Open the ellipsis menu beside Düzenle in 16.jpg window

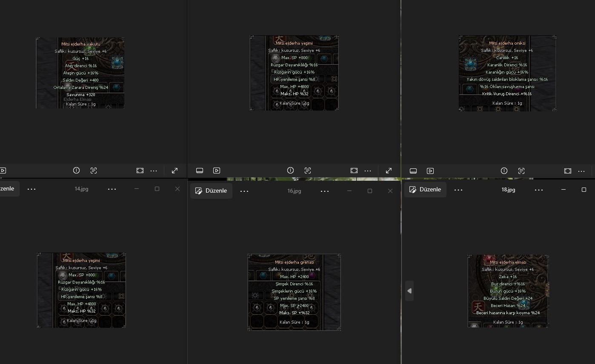pyautogui.click(x=244, y=191)
